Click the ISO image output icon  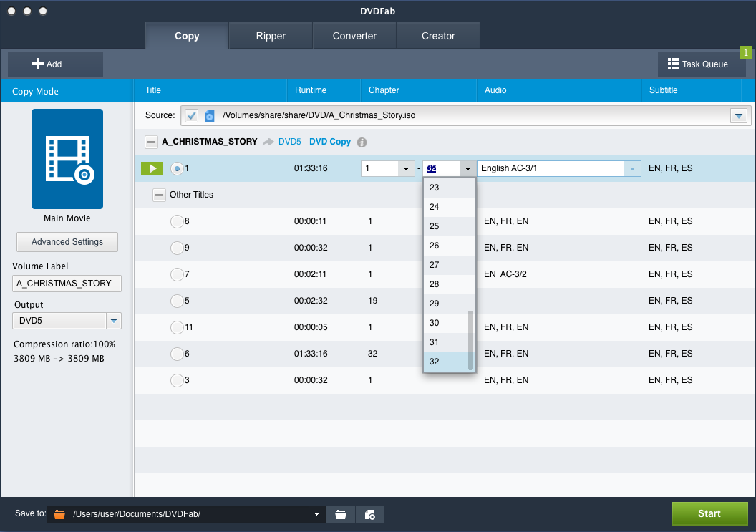(370, 514)
